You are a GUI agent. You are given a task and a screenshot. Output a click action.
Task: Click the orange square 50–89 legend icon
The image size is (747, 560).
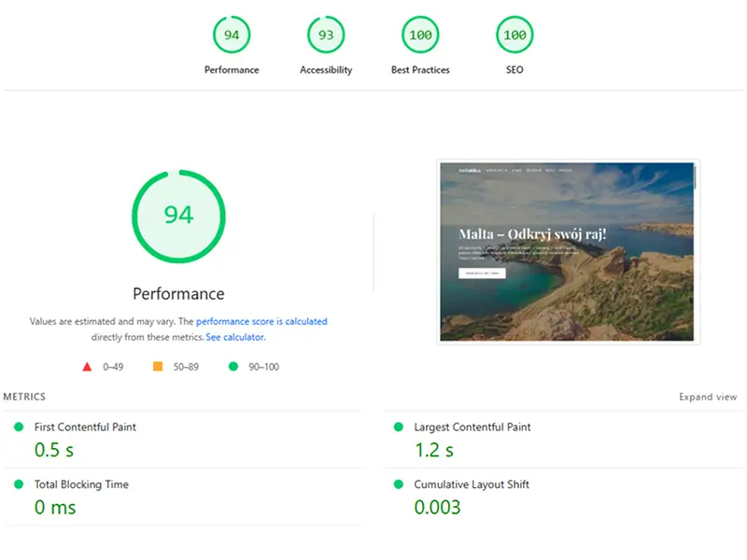(158, 367)
